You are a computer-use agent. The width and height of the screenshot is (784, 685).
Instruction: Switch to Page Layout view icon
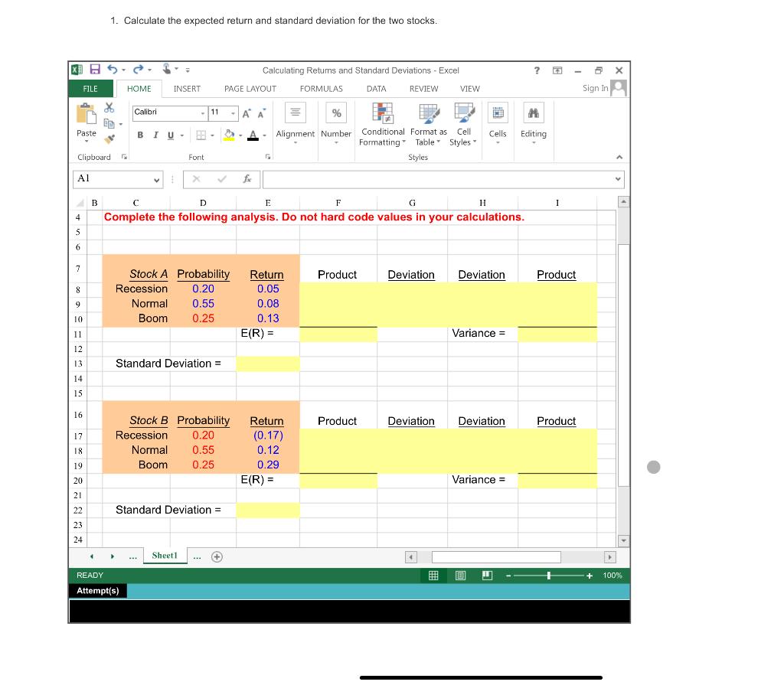(460, 576)
